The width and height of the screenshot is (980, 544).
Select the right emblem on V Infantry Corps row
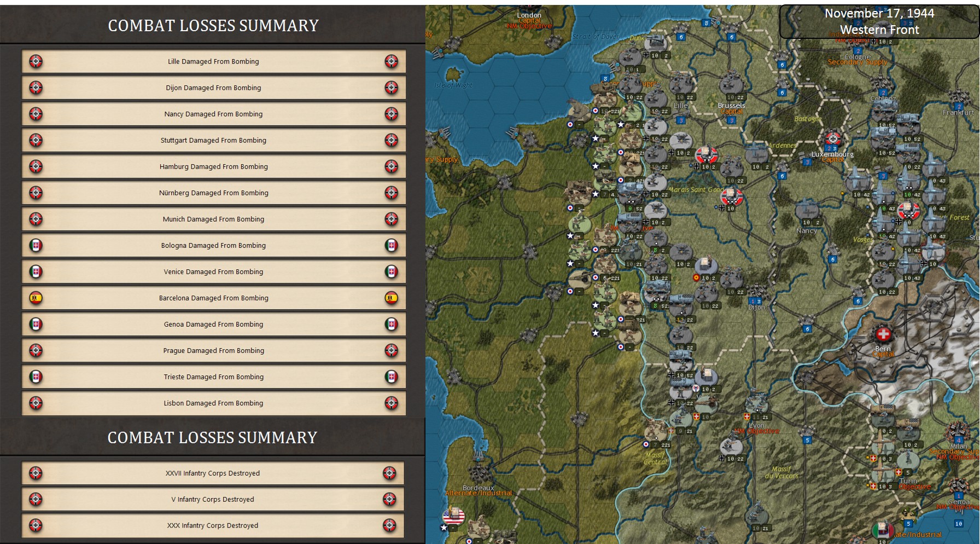point(389,499)
